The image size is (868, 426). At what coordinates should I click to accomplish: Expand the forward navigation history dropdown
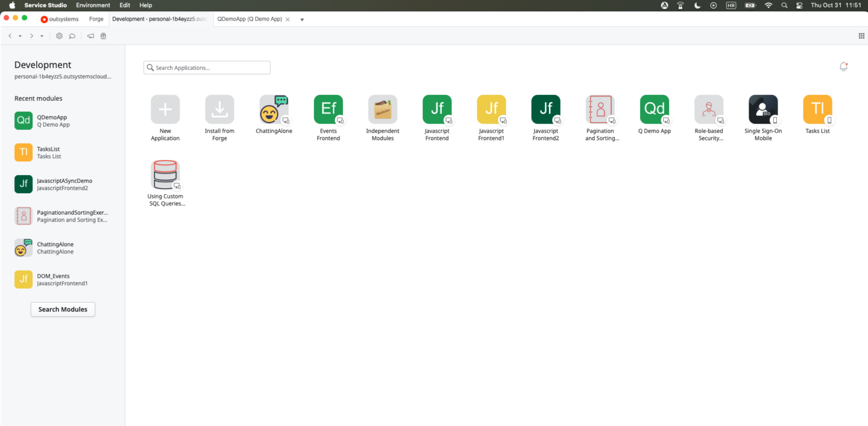click(x=41, y=36)
